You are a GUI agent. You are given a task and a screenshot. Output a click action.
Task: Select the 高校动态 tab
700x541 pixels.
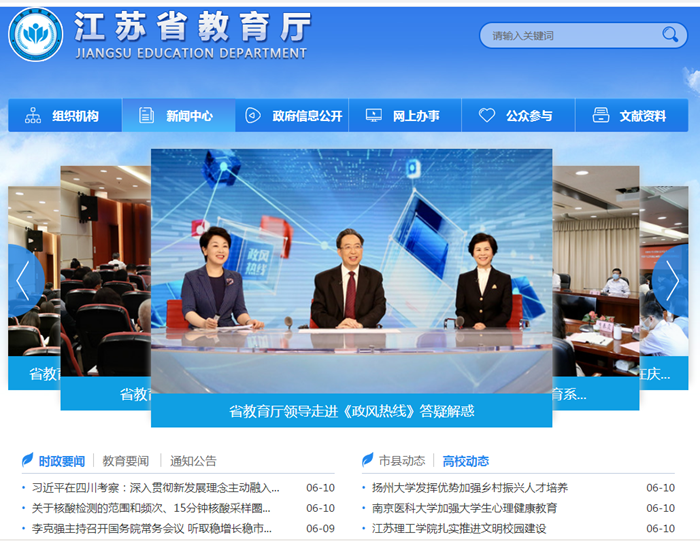click(466, 461)
